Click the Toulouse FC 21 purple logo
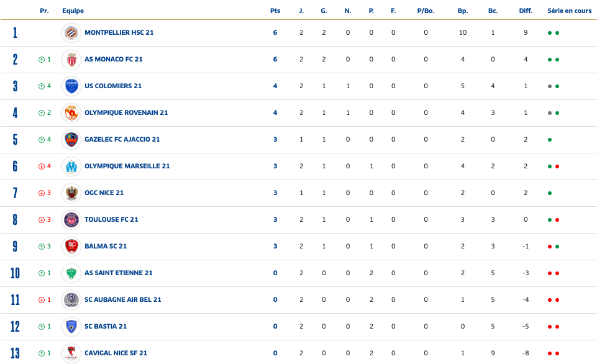 click(x=71, y=220)
